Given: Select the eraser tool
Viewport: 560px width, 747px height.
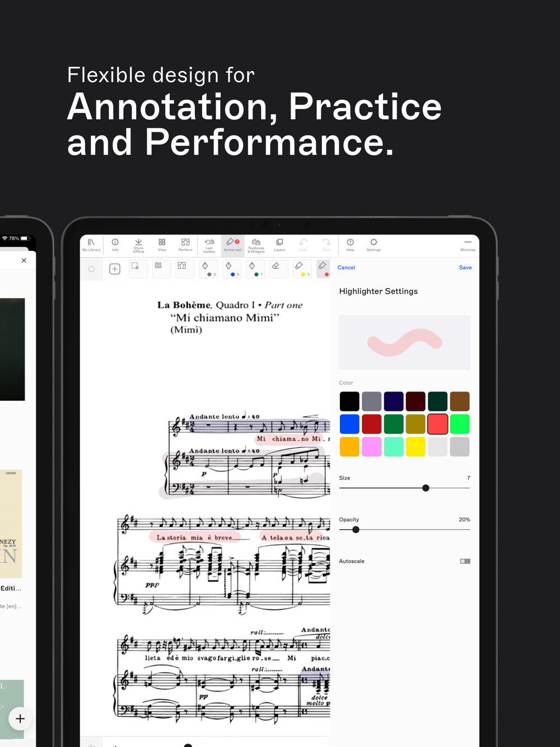Looking at the screenshot, I should 278,269.
